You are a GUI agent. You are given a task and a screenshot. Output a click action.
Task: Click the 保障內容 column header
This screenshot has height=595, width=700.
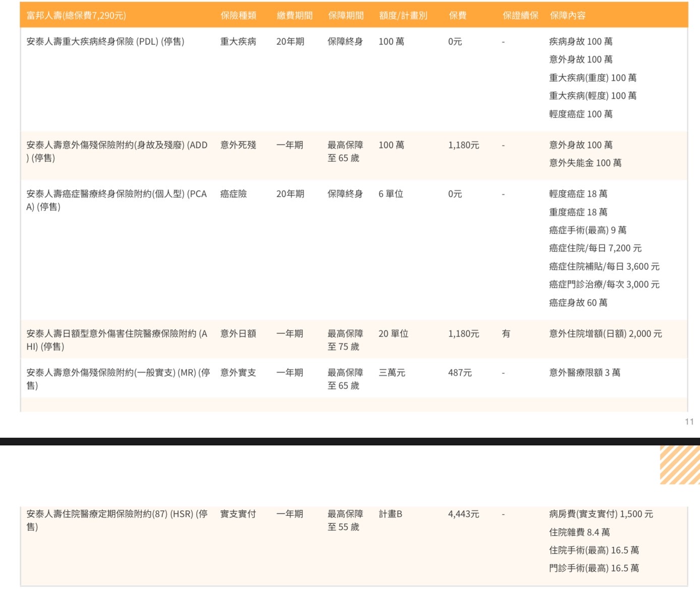tap(567, 16)
